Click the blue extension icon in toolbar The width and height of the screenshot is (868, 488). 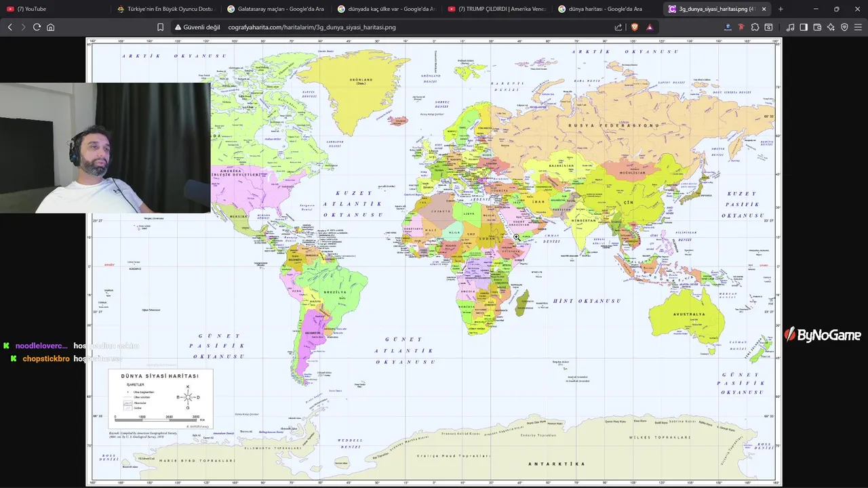click(x=728, y=27)
